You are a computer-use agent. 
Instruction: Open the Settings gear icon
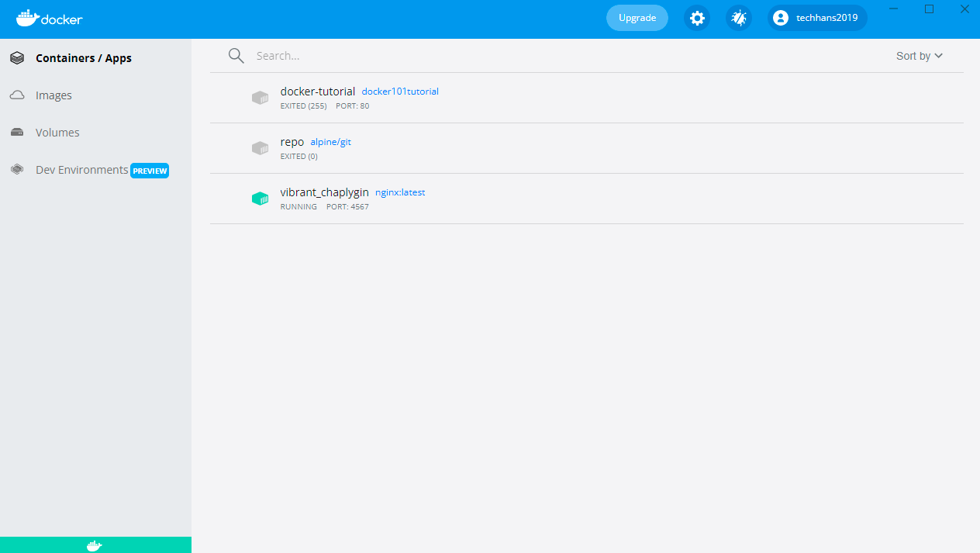pos(697,18)
